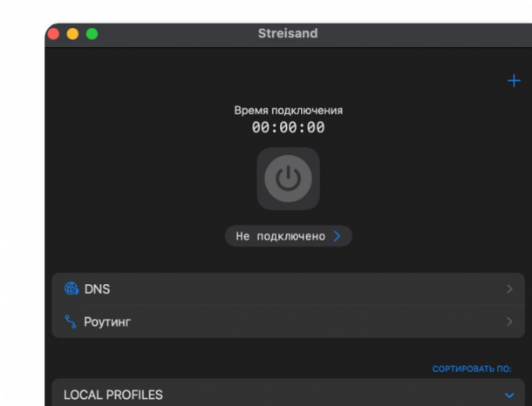Maximize the Streisand window with green button
Viewport: 532px width, 406px height.
92,34
